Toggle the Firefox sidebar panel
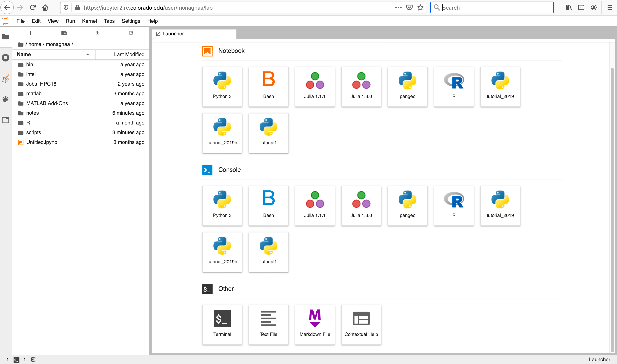617x364 pixels. click(x=581, y=7)
